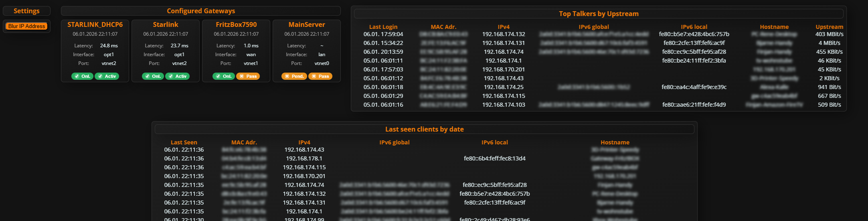868x221 pixels.
Task: Click the Last Login column header
Action: [383, 27]
